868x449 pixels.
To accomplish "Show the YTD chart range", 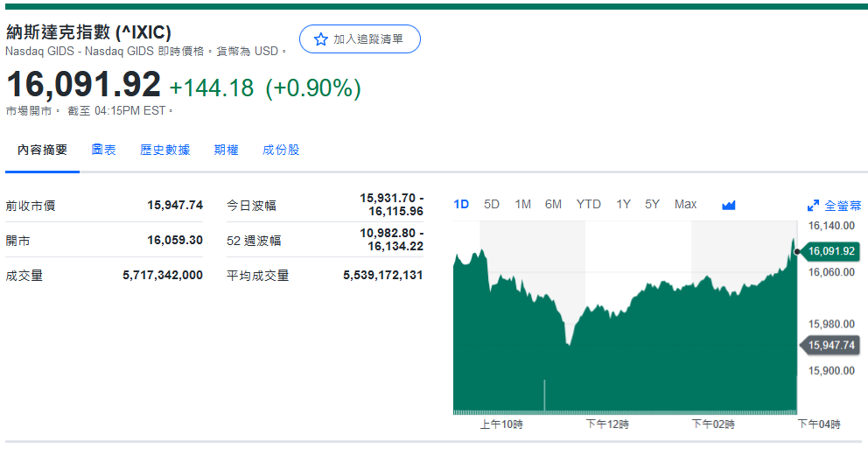I will coord(588,204).
